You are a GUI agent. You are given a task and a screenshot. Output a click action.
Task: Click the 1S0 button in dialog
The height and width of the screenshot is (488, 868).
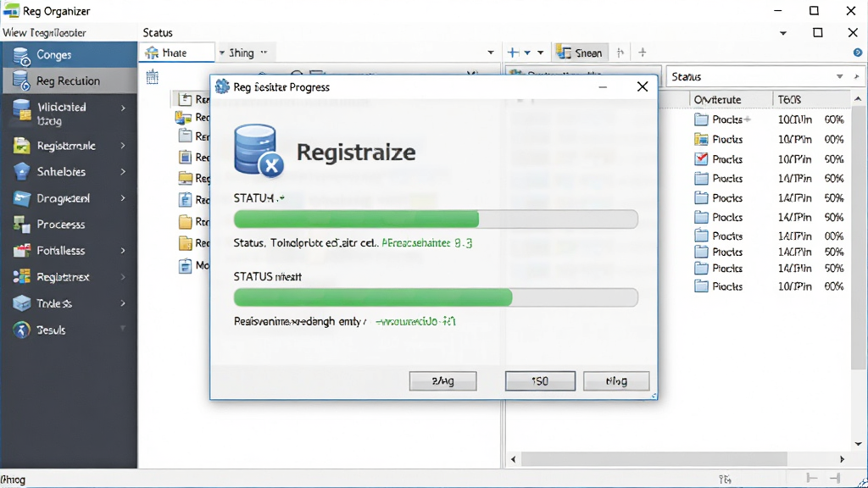pos(540,380)
